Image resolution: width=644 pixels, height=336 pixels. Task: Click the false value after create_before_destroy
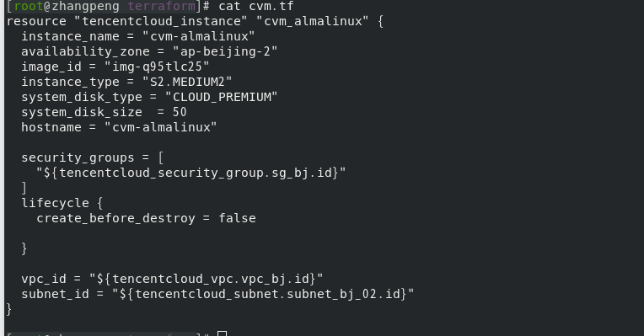tap(237, 218)
